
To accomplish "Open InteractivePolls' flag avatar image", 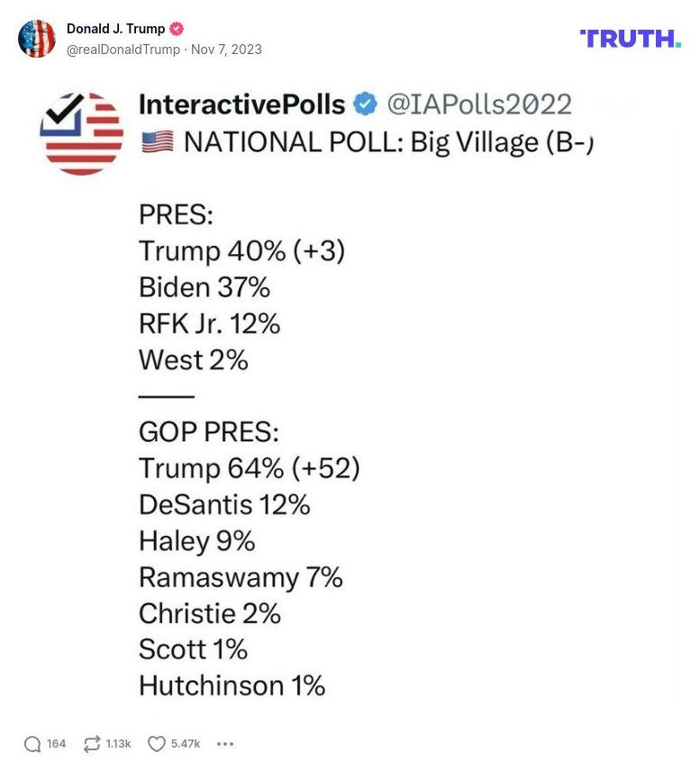I will [x=81, y=132].
